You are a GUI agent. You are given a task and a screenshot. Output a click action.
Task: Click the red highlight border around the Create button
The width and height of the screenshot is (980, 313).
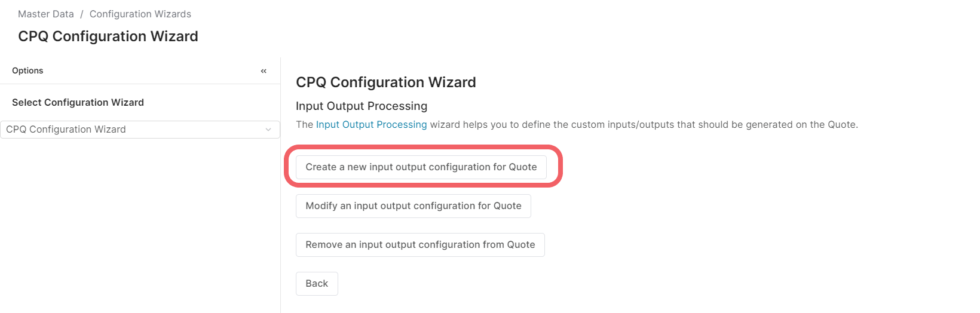click(559, 166)
